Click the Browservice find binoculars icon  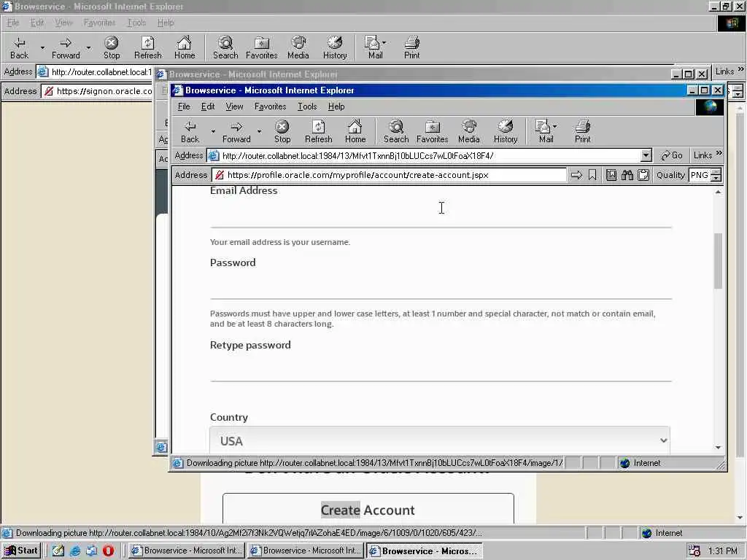point(627,175)
